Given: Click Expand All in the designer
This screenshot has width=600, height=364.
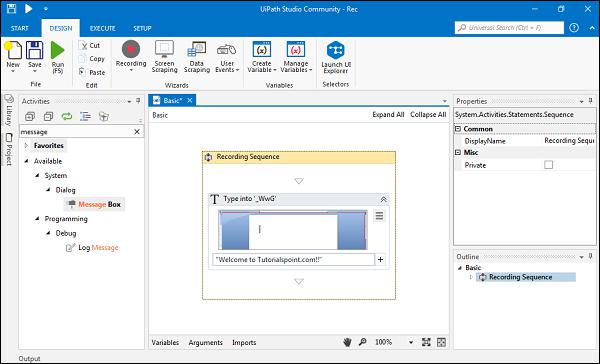Looking at the screenshot, I should pyautogui.click(x=388, y=114).
